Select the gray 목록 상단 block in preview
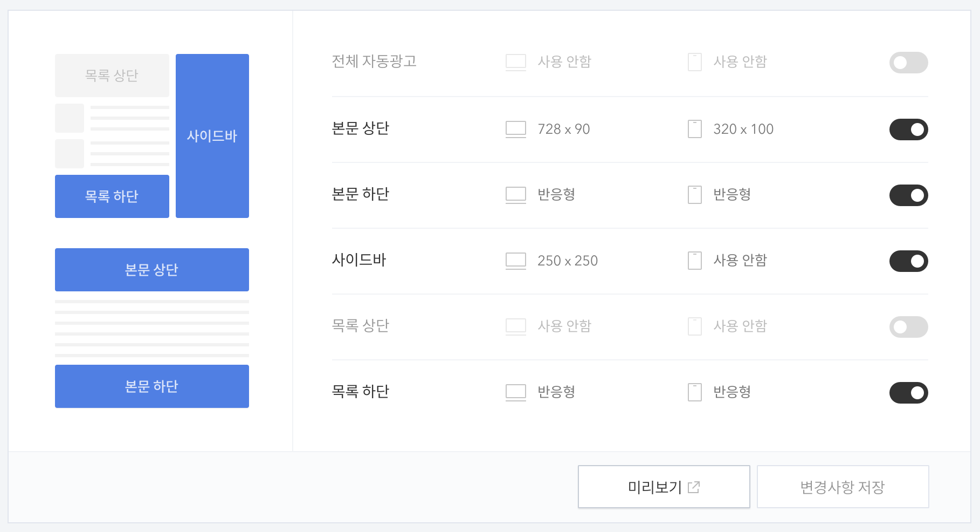This screenshot has height=532, width=980. point(112,76)
